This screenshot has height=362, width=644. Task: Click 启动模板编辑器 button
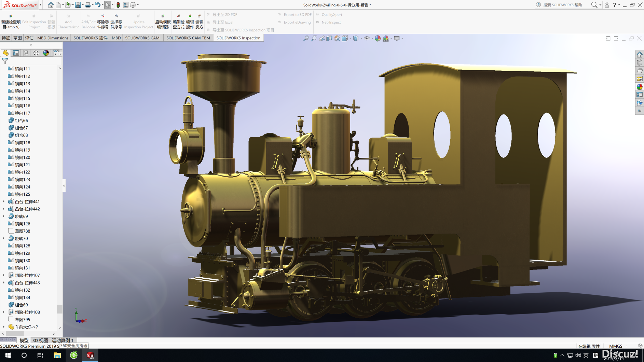(163, 22)
